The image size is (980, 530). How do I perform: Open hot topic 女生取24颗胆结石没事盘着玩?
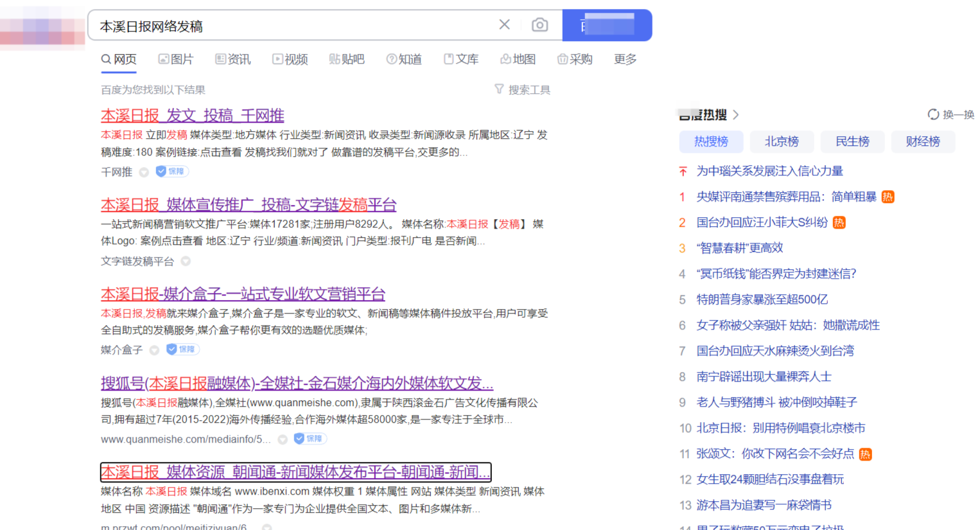coord(770,479)
